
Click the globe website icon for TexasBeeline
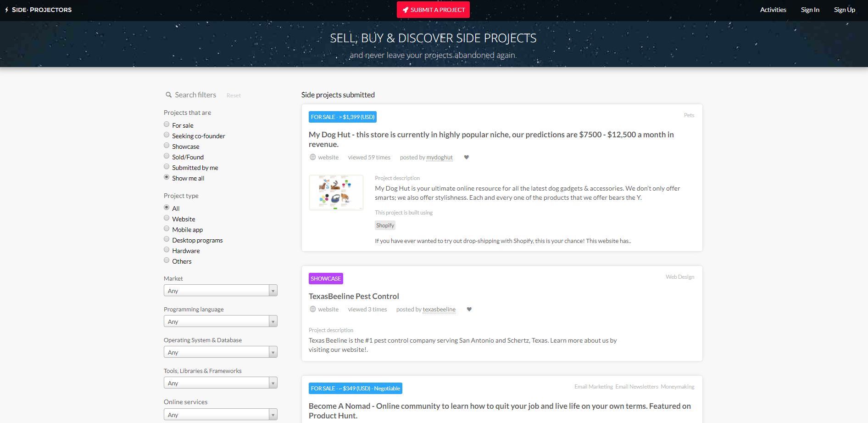coord(313,309)
